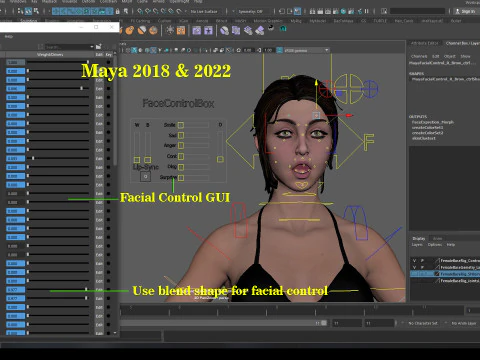Click the Lip-Sync square control in viewport
Image resolution: width=480 pixels, height=360 pixels.
pos(145,176)
